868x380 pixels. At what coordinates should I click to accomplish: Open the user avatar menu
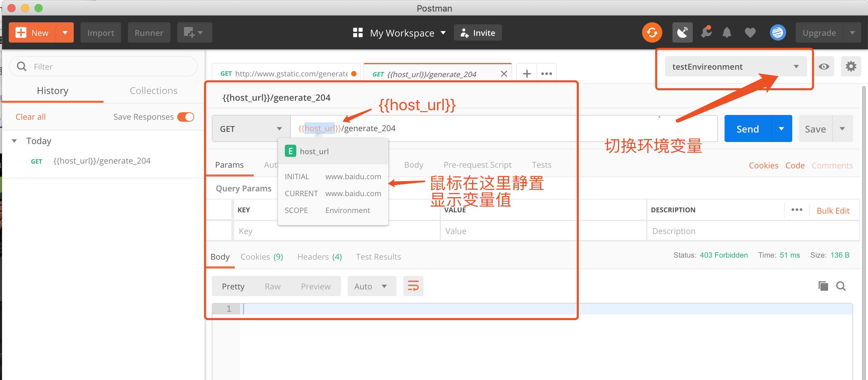pos(778,32)
